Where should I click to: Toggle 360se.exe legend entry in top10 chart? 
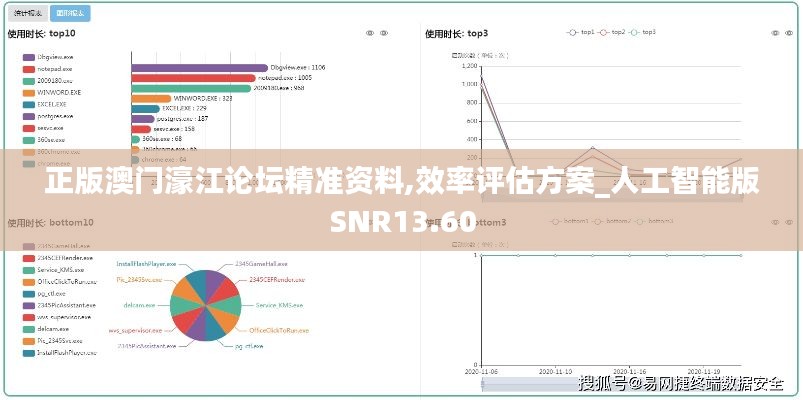click(x=44, y=140)
